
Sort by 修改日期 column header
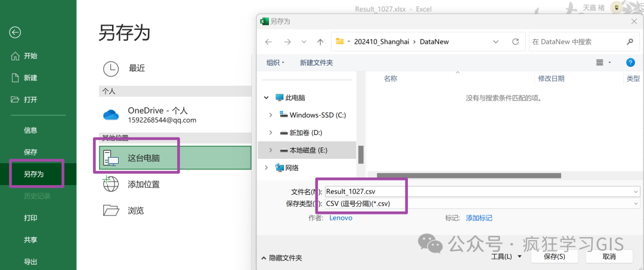(x=551, y=78)
